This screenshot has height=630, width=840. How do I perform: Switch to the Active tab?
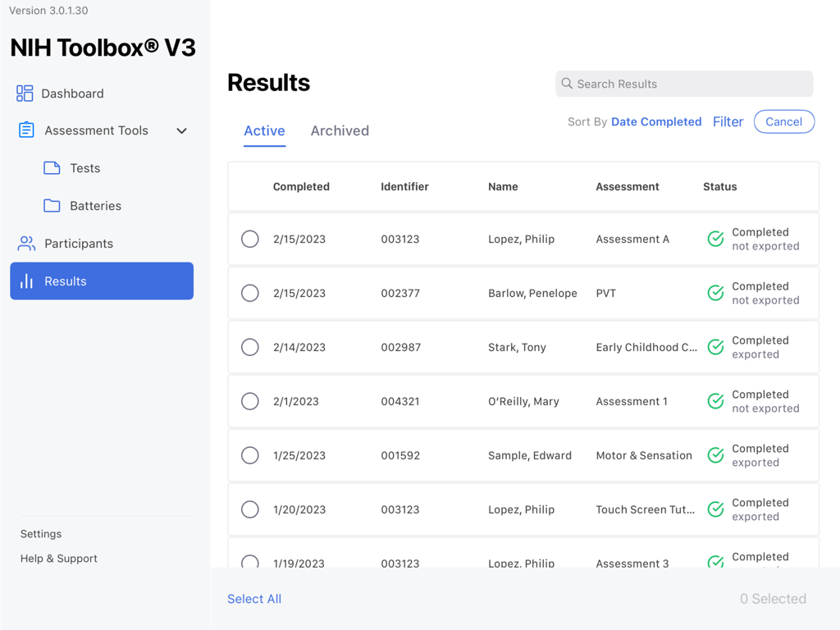[x=265, y=130]
